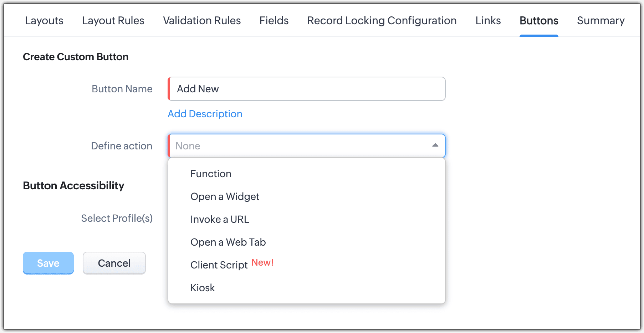Choose Open a Widget option

pos(225,196)
